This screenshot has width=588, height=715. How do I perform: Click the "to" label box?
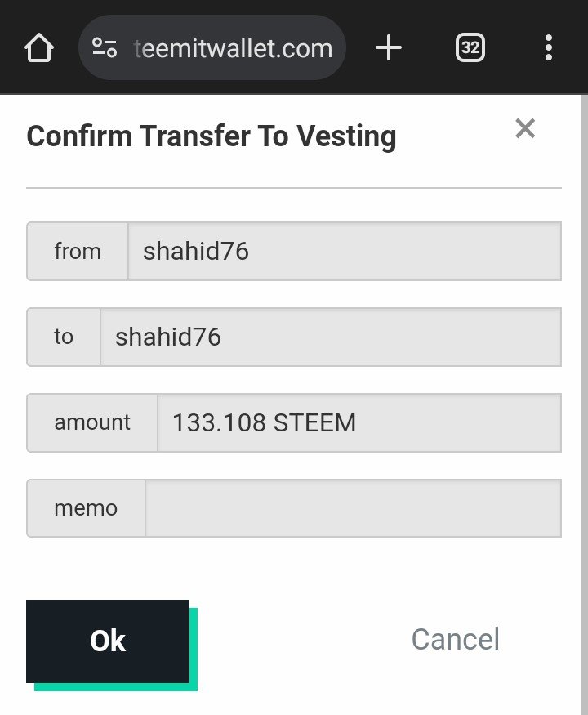tap(64, 337)
